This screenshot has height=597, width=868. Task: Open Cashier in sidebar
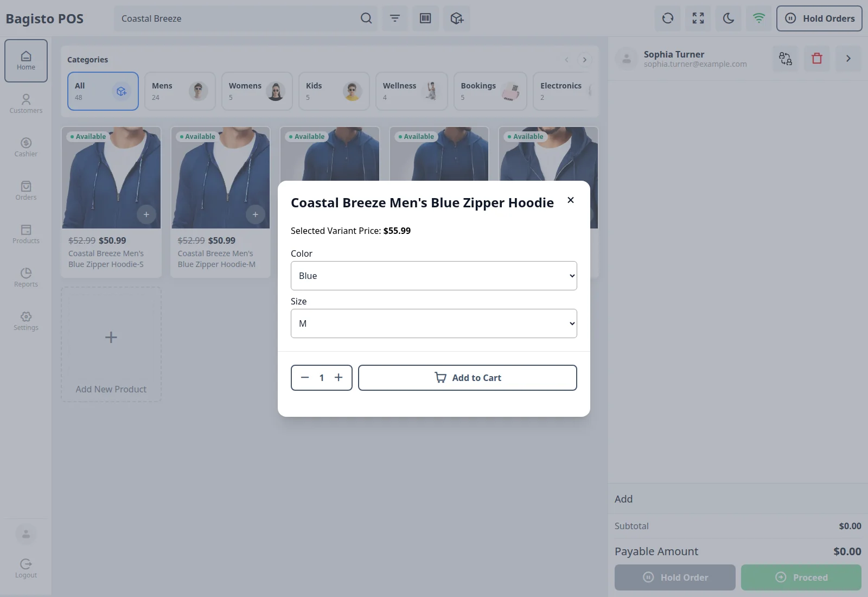click(26, 148)
